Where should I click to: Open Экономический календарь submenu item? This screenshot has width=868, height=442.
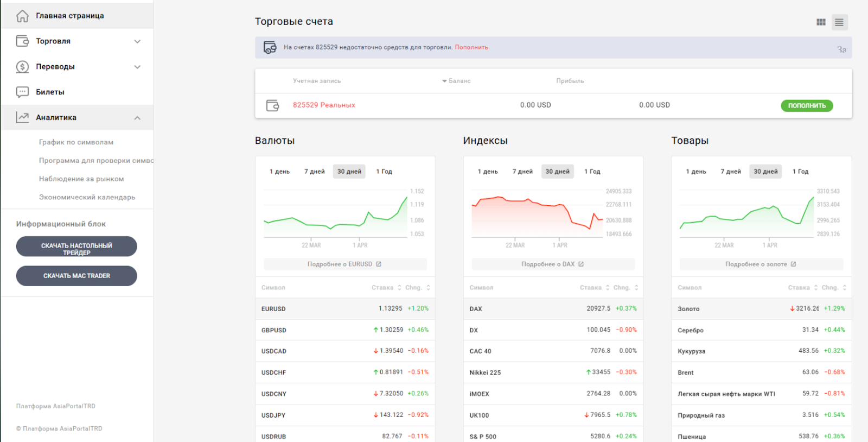pyautogui.click(x=87, y=197)
